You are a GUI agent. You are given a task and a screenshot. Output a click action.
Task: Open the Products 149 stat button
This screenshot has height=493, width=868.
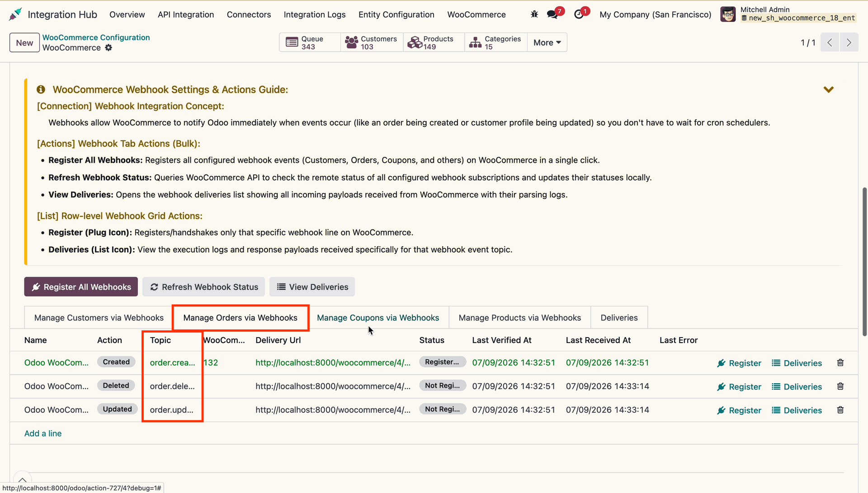click(x=434, y=42)
